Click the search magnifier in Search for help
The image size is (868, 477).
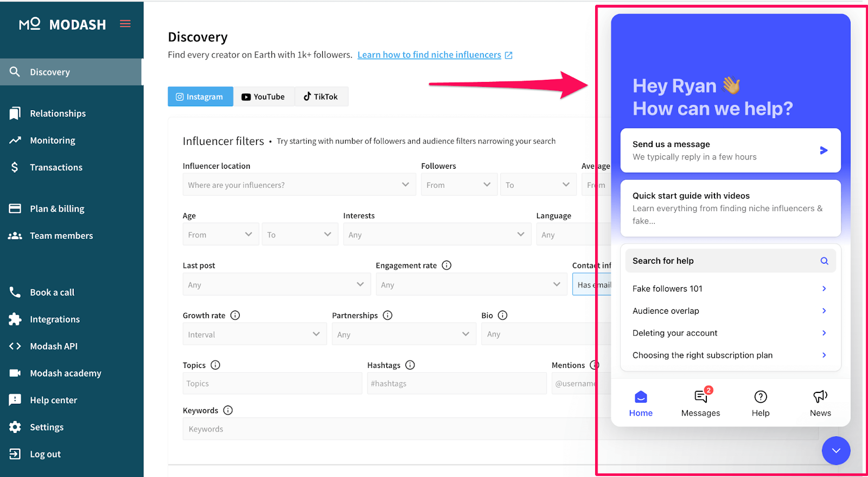point(824,261)
